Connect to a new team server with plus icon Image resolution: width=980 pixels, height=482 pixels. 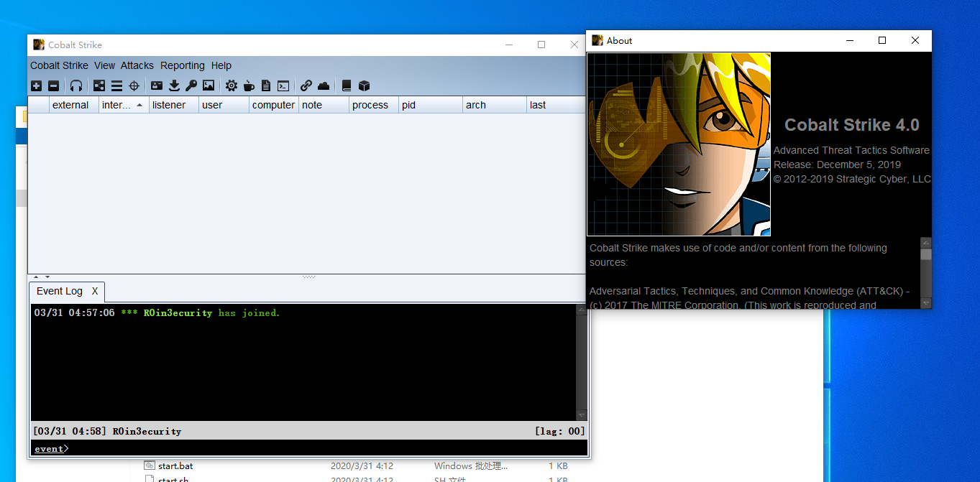(37, 86)
